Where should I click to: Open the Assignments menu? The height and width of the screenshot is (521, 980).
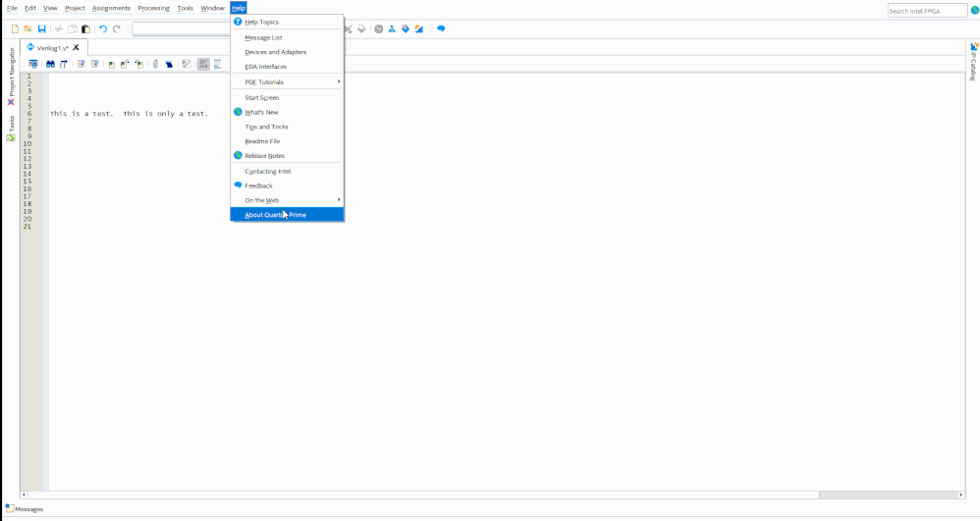pyautogui.click(x=111, y=8)
